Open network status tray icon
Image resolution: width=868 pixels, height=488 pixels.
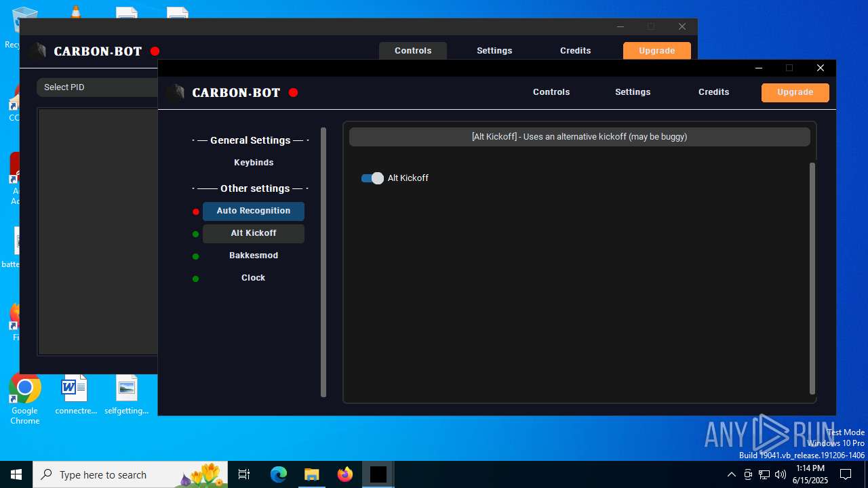click(764, 474)
